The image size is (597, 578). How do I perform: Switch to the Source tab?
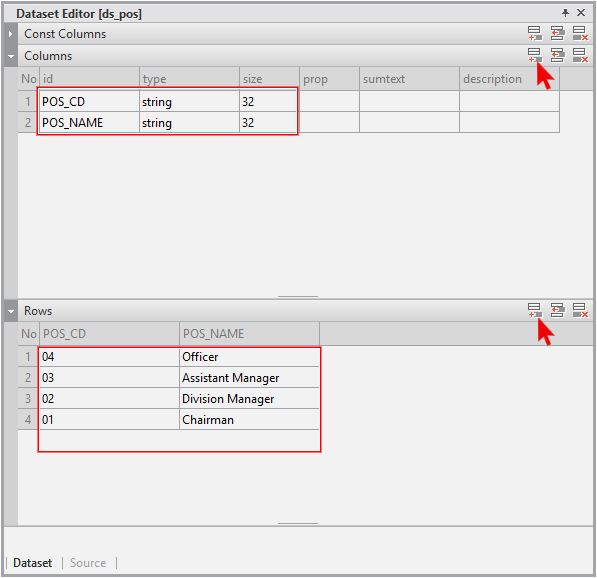[x=88, y=562]
